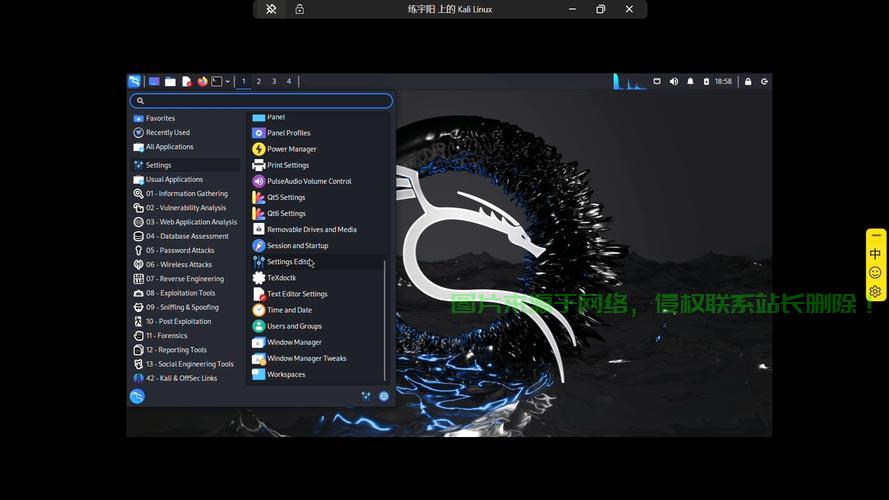Open the file manager panel icon

(170, 81)
